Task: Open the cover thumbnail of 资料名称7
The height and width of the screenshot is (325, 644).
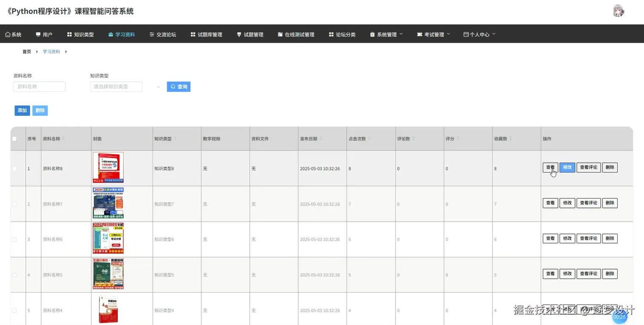Action: (x=108, y=203)
